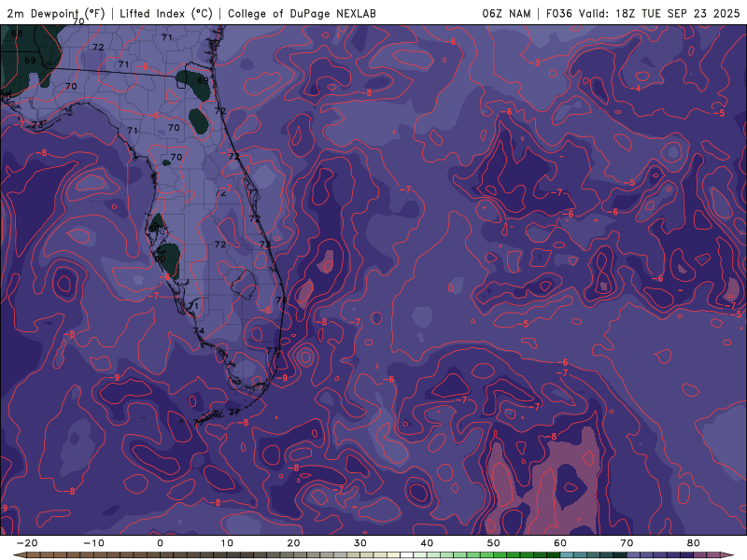Click the "Lifted Index (°C)" header label

point(166,13)
